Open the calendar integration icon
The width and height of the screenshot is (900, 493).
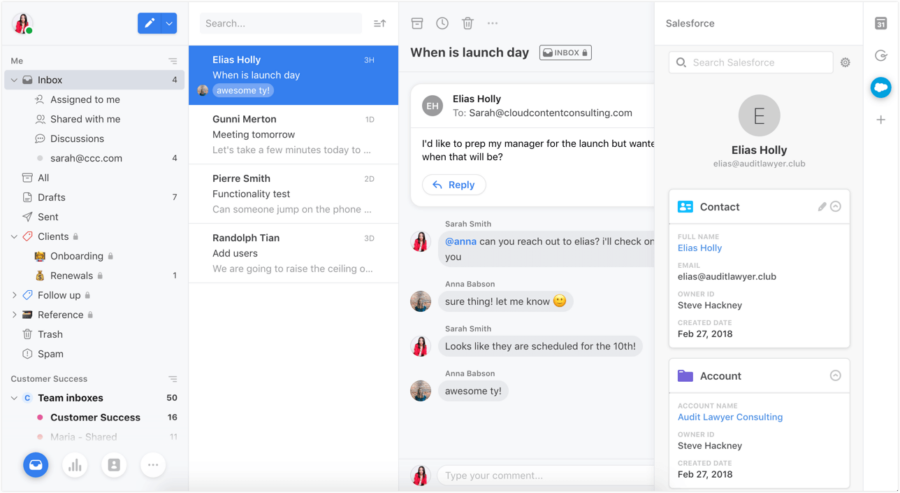click(x=881, y=24)
